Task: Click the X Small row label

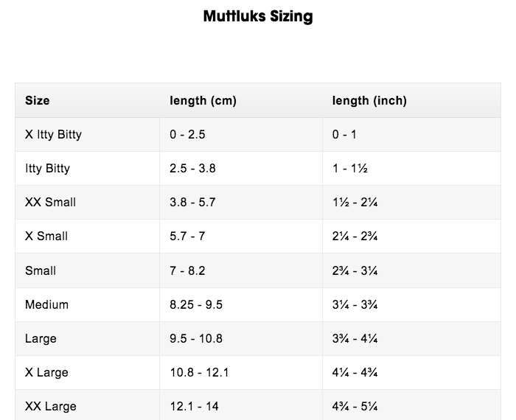Action: (46, 236)
